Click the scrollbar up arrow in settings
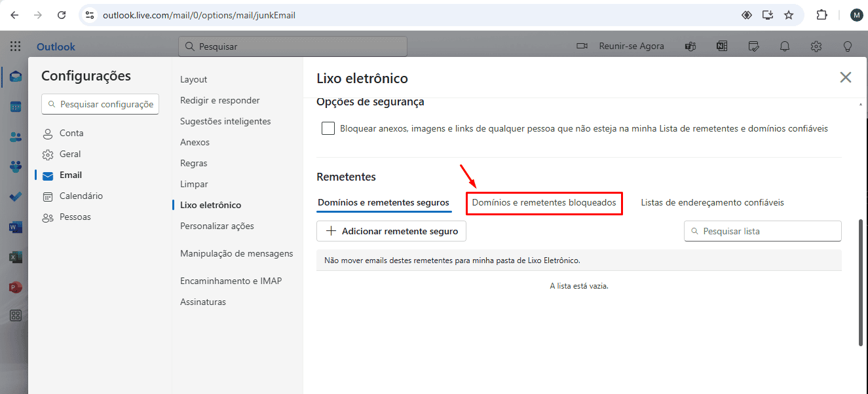The image size is (868, 394). click(861, 104)
